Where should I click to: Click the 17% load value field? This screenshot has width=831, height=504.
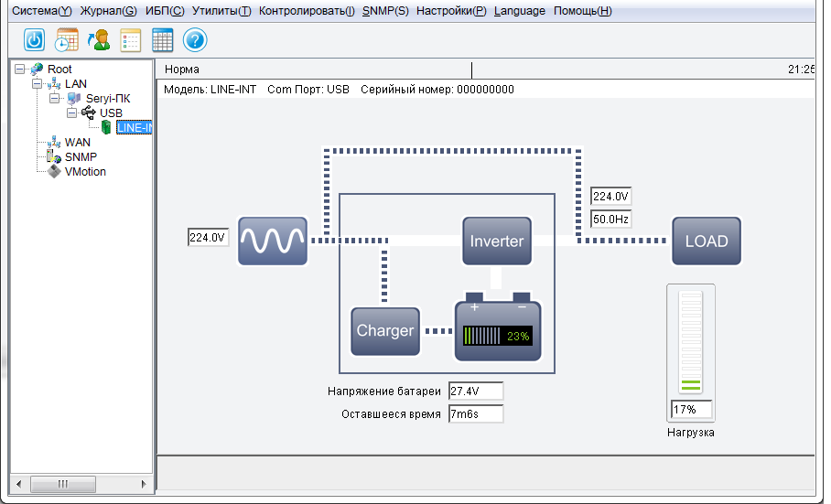click(x=692, y=410)
